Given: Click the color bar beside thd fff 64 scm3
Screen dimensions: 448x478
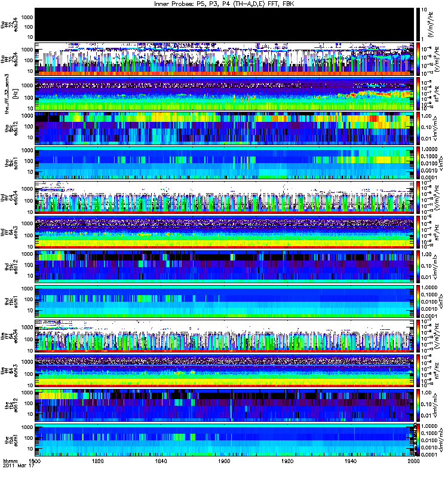Looking at the screenshot, I should point(419,232).
